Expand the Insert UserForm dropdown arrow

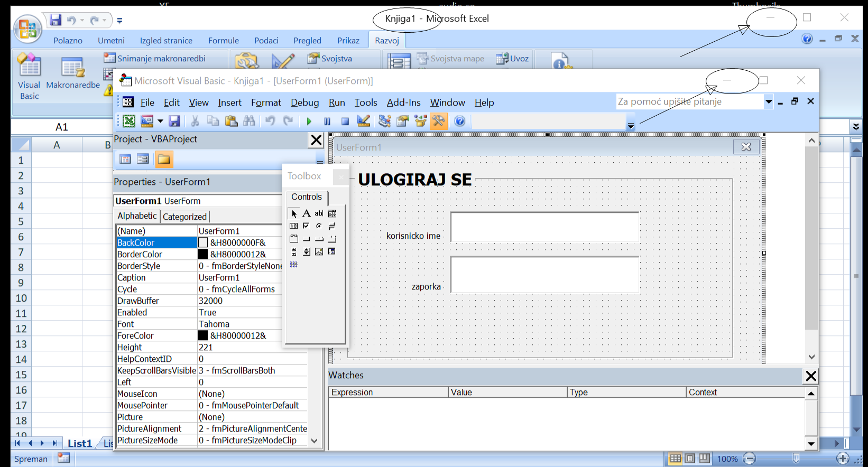click(160, 122)
